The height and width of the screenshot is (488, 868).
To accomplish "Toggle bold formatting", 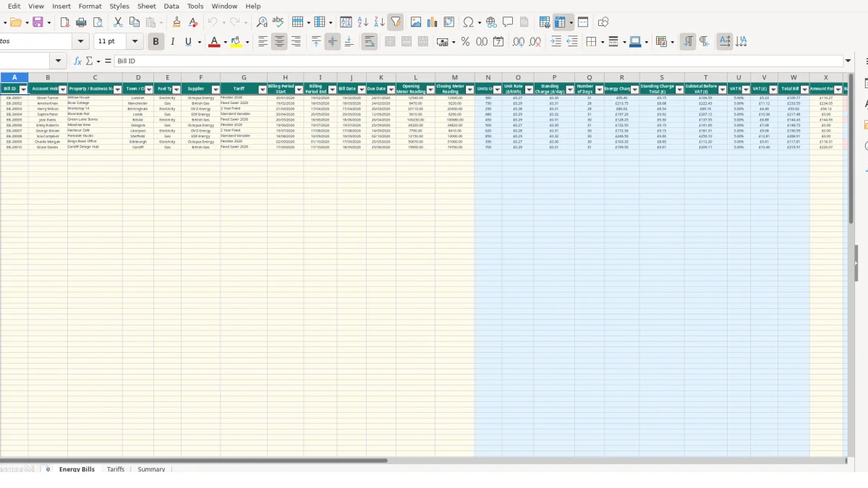I will (156, 42).
